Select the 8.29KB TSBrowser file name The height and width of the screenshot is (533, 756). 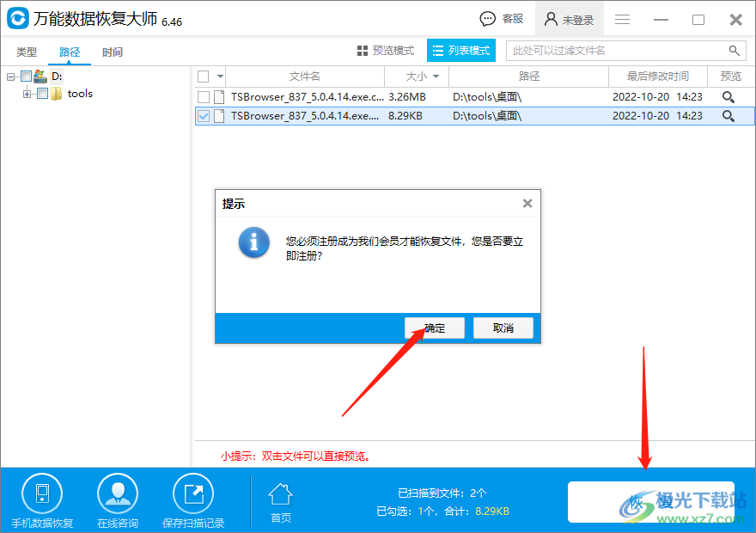[x=305, y=116]
